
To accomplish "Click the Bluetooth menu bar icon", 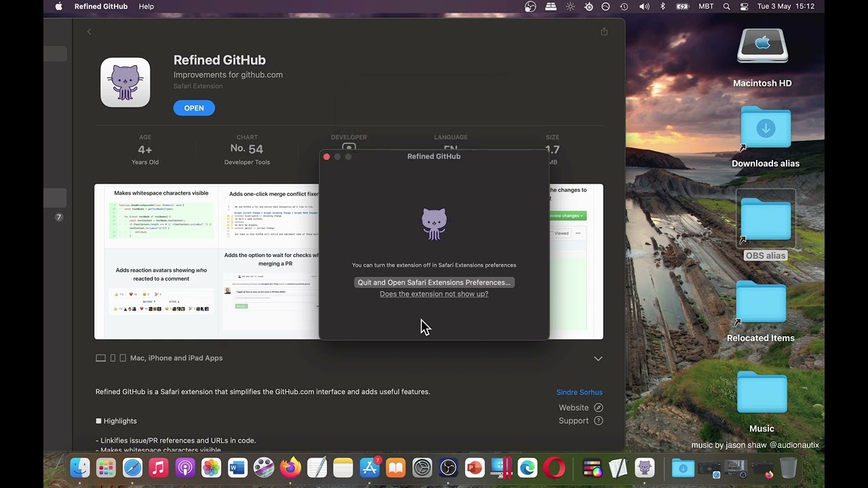I will (663, 6).
